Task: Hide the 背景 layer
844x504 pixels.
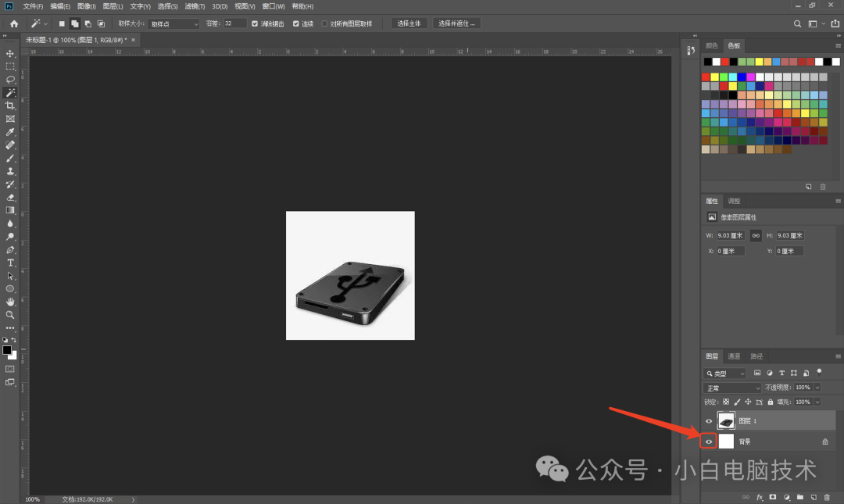Action: pos(709,441)
